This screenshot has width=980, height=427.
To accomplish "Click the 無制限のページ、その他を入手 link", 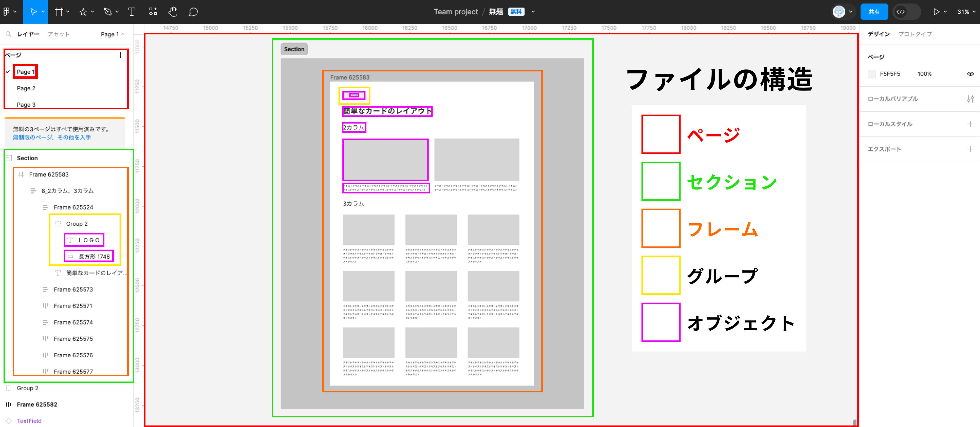I will [52, 138].
